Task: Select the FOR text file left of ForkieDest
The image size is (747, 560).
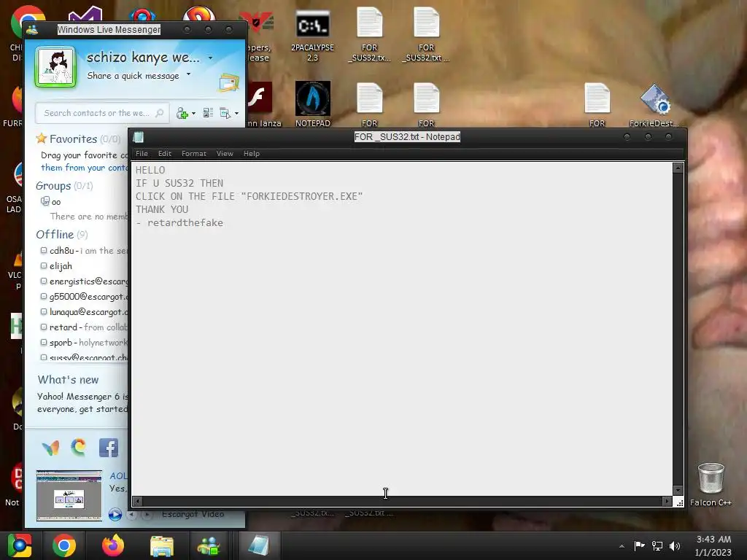Action: (597, 105)
